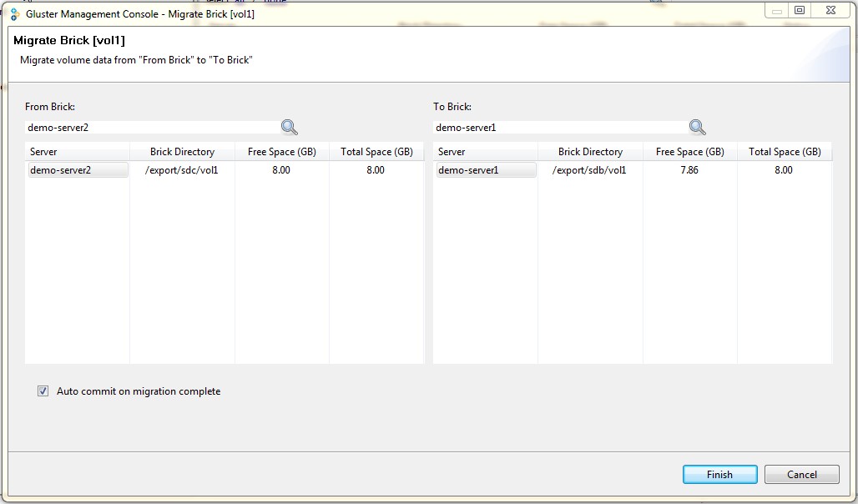Sort From Brick table by Server column
Image resolution: width=858 pixels, height=504 pixels.
click(77, 152)
